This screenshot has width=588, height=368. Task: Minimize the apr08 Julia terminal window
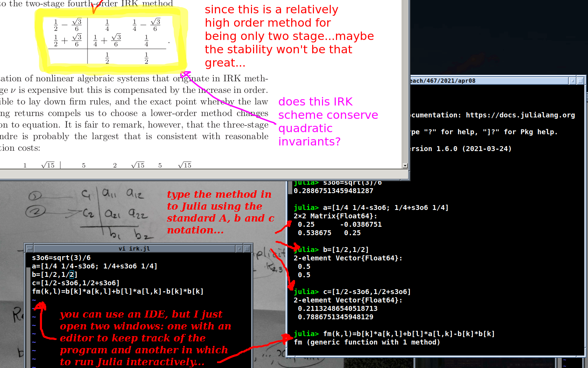(x=573, y=81)
